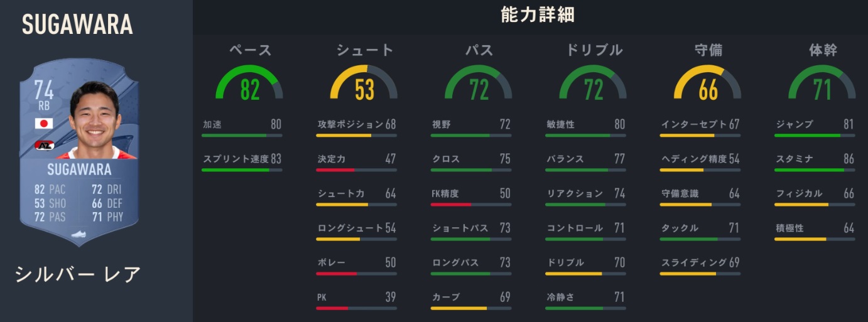Click the boot icon at the card bottom

79,234
